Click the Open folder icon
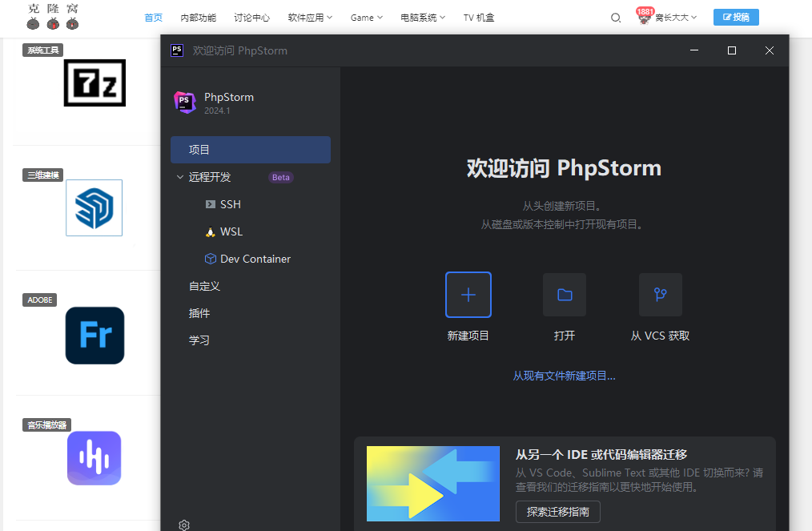This screenshot has width=812, height=531. [x=565, y=295]
